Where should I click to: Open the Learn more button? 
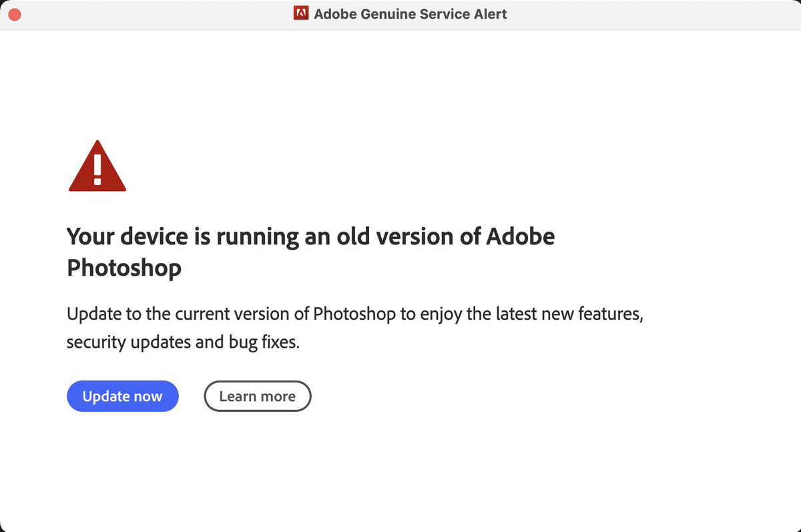(257, 396)
